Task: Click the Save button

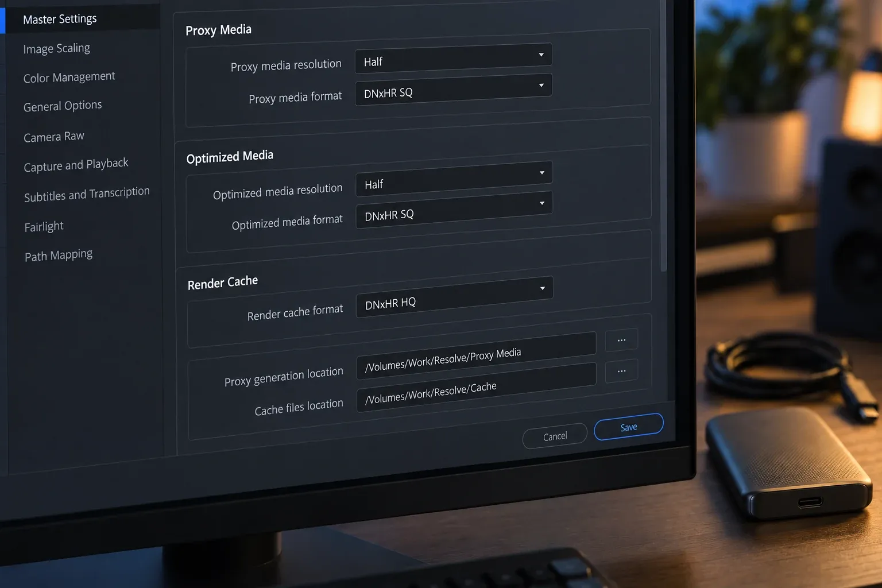Action: [x=629, y=427]
